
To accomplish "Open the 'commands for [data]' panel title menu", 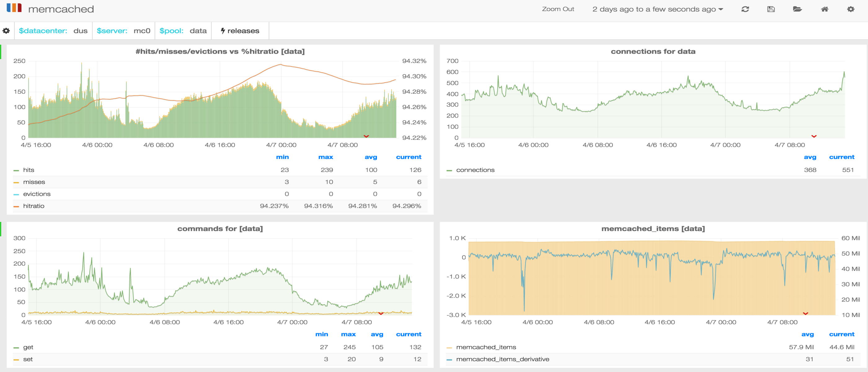I will pyautogui.click(x=220, y=228).
